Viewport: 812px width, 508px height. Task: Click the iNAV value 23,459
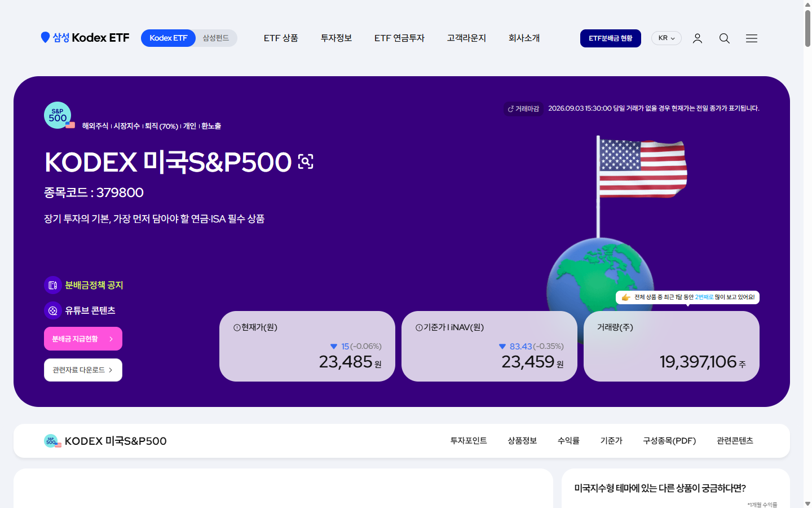click(528, 362)
